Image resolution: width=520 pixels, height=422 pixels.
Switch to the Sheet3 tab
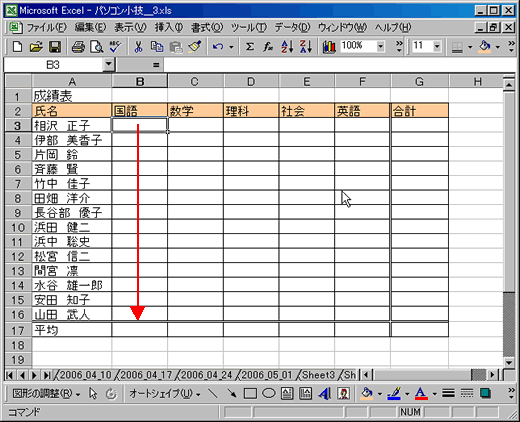(x=318, y=375)
